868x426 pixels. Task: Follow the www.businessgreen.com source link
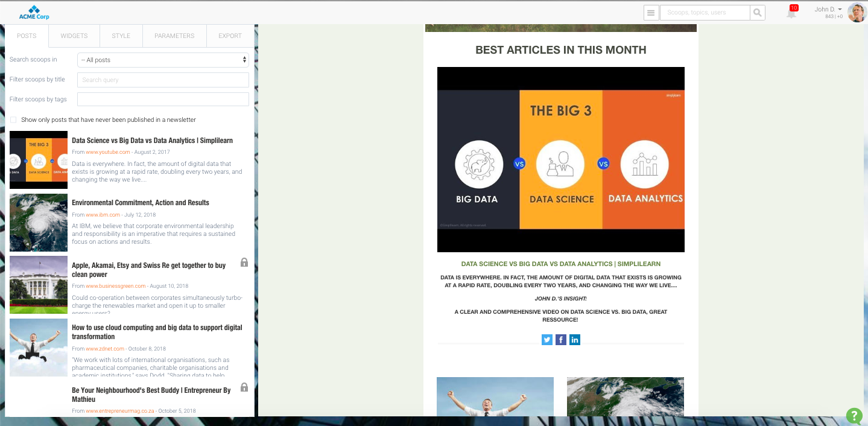pyautogui.click(x=116, y=286)
